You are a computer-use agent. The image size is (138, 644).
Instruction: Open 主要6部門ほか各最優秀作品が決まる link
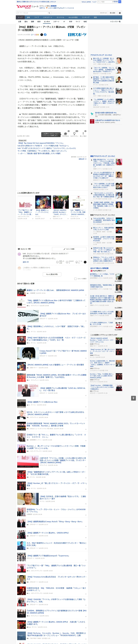(107, 120)
